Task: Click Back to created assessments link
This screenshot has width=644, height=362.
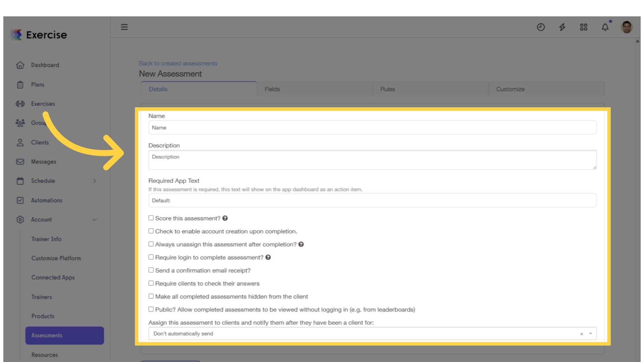Action: point(178,63)
